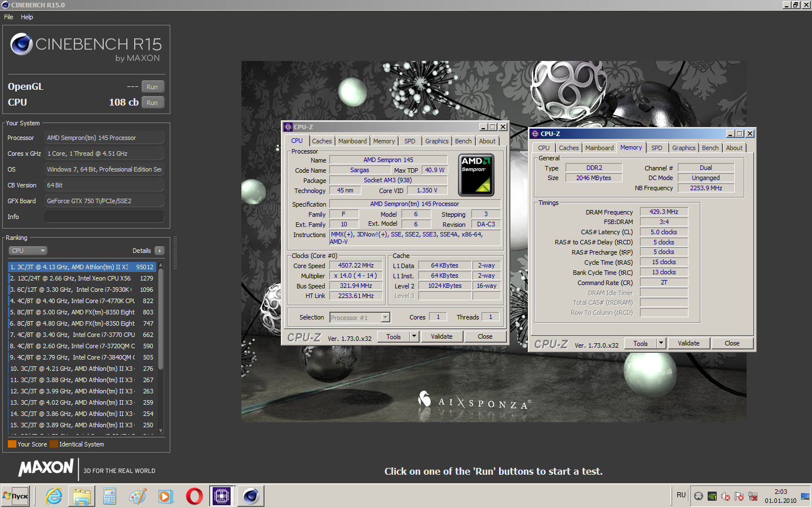
Task: Open the Processor #1 selection dropdown
Action: pos(360,318)
